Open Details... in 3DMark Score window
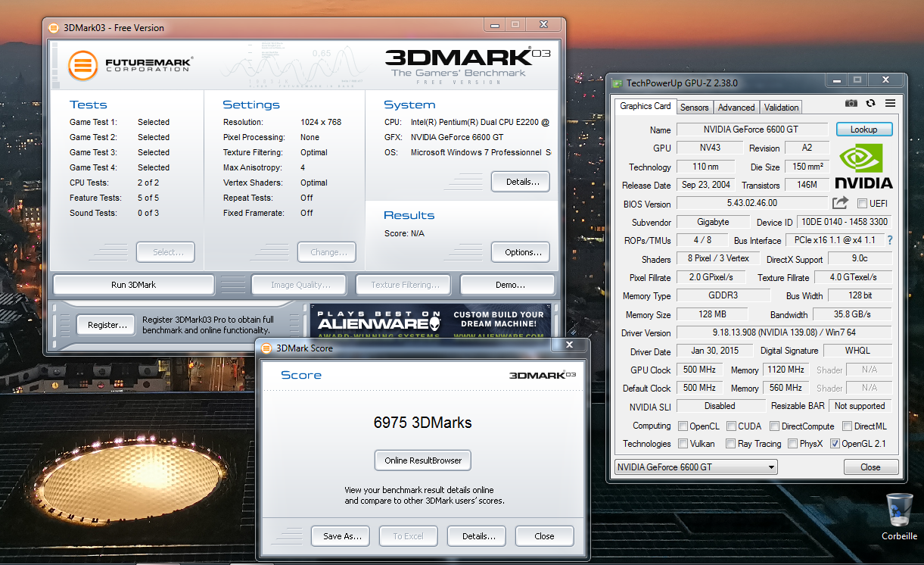This screenshot has height=565, width=924. click(476, 536)
